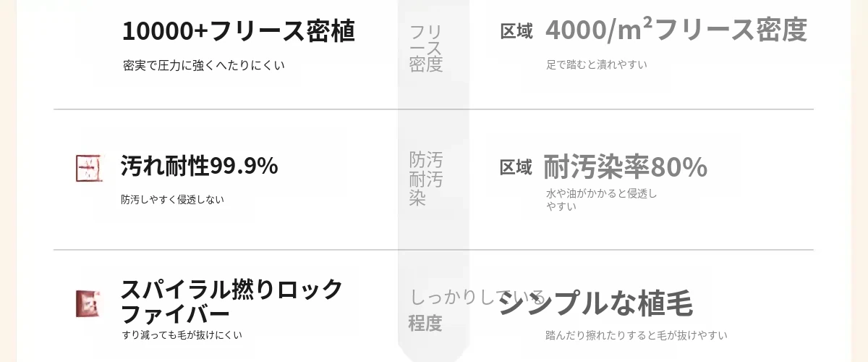Image resolution: width=868 pixels, height=362 pixels.
Task: Select the 4000/m²フリース密度 heading
Action: point(676,30)
